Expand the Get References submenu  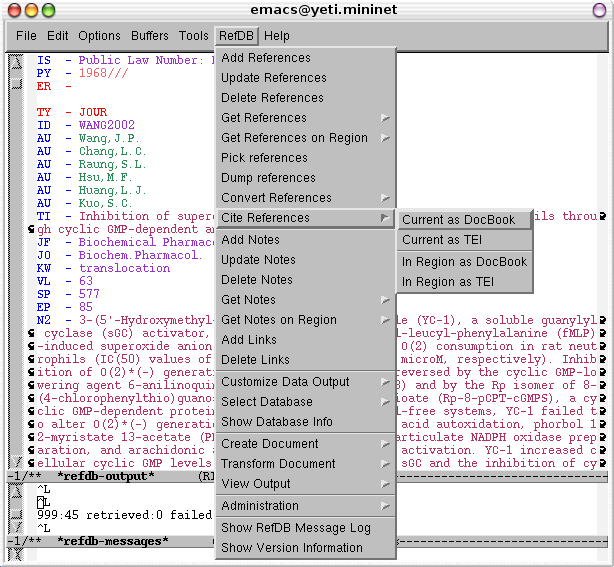point(264,118)
